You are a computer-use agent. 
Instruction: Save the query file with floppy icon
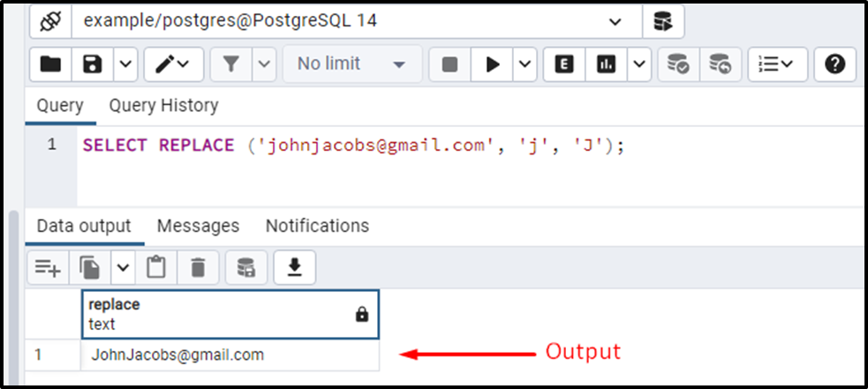(x=93, y=64)
